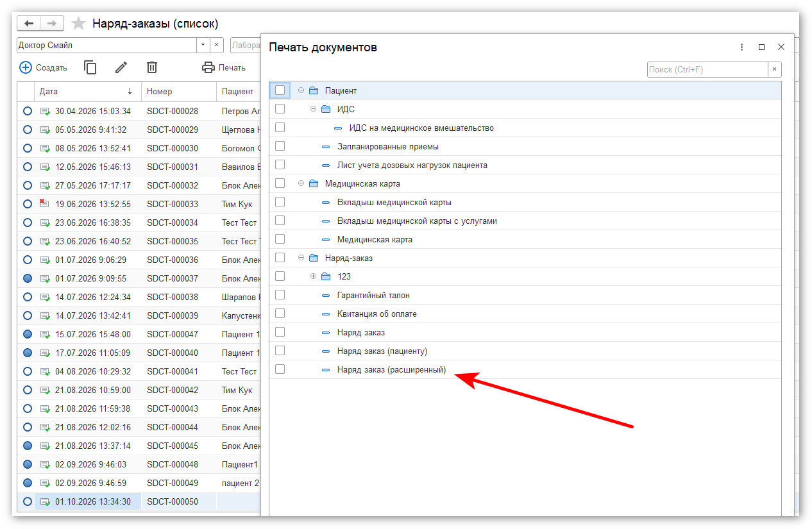Click the trash delete icon in toolbar

click(x=152, y=67)
